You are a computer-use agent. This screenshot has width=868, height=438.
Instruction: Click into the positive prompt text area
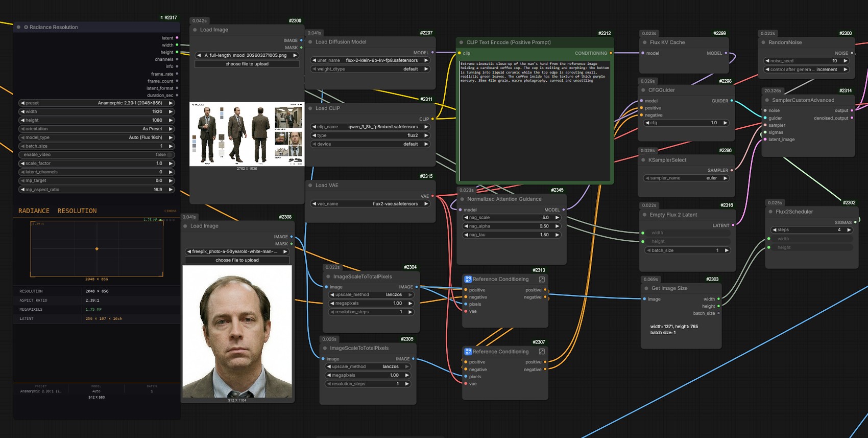535,121
